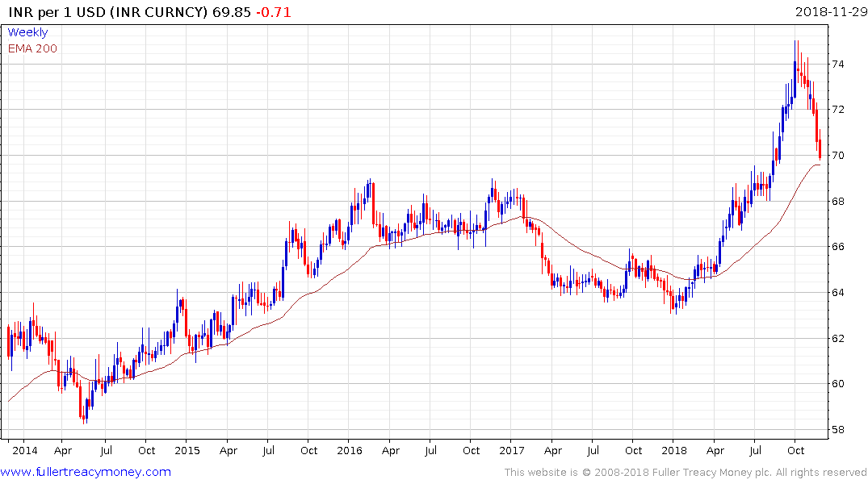Click the 66 price axis label
868x484 pixels.
(x=838, y=247)
